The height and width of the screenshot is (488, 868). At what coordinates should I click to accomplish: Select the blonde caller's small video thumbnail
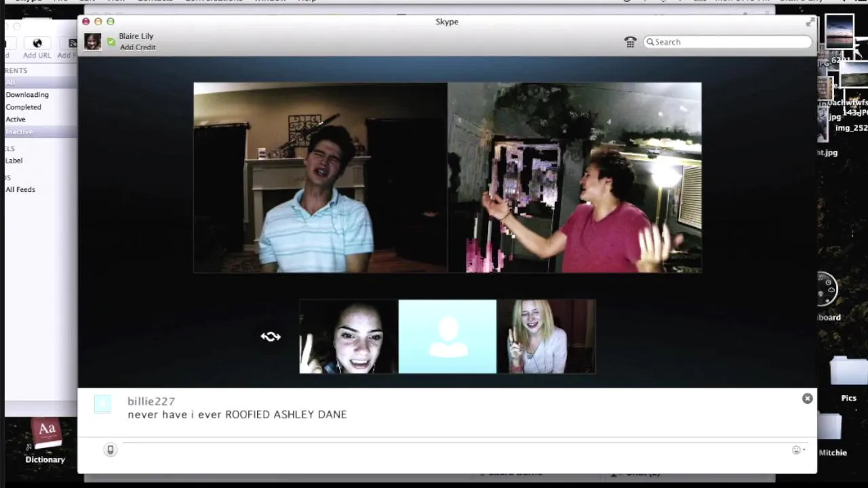click(x=547, y=337)
